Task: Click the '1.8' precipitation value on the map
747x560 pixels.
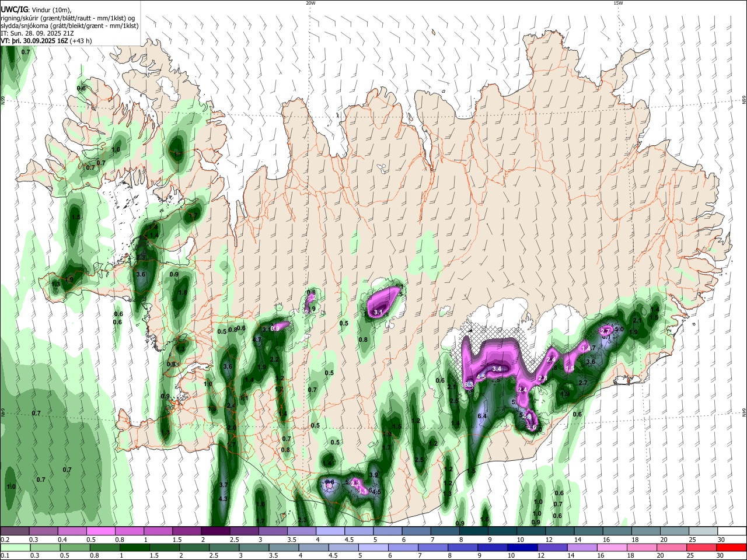Action: (183, 293)
